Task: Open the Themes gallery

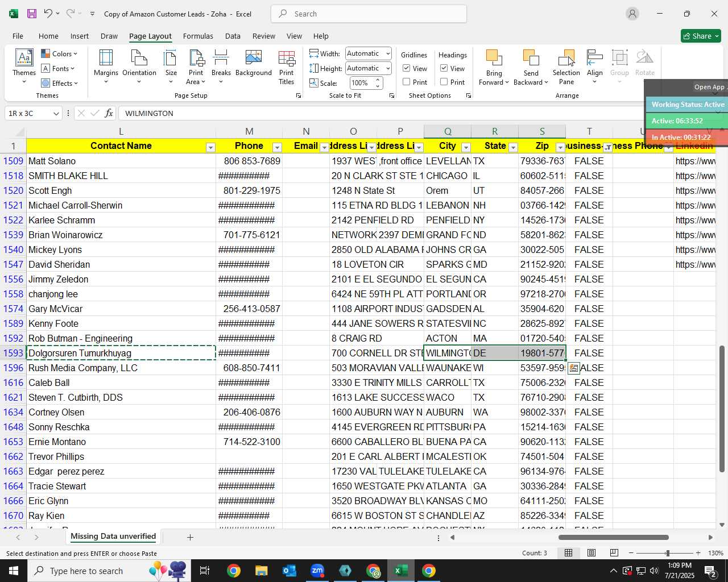Action: tap(24, 67)
